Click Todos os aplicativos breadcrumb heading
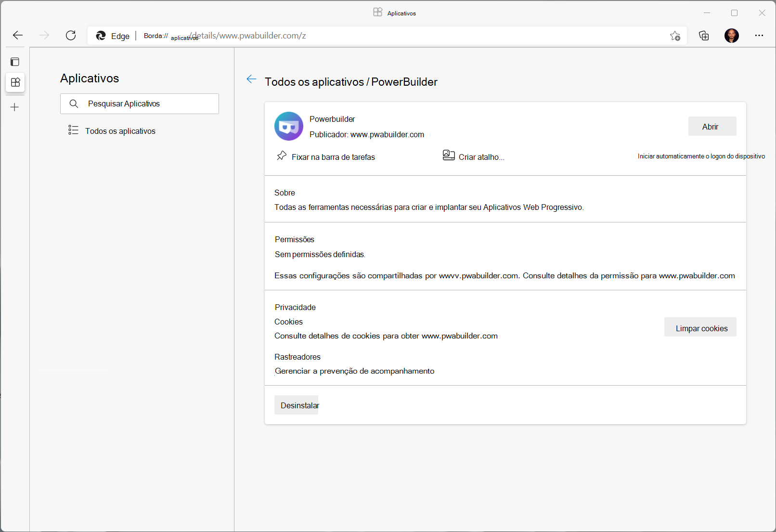Viewport: 776px width, 532px height. point(314,82)
